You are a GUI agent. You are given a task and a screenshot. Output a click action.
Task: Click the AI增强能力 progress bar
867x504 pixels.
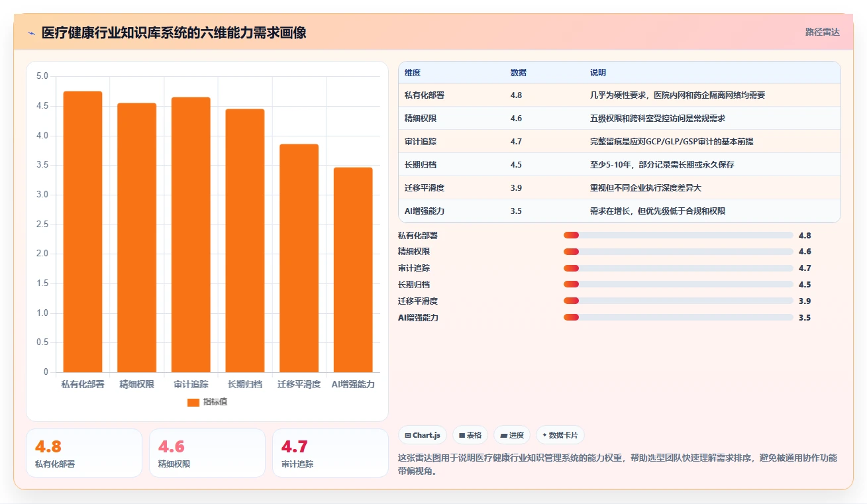click(x=678, y=318)
